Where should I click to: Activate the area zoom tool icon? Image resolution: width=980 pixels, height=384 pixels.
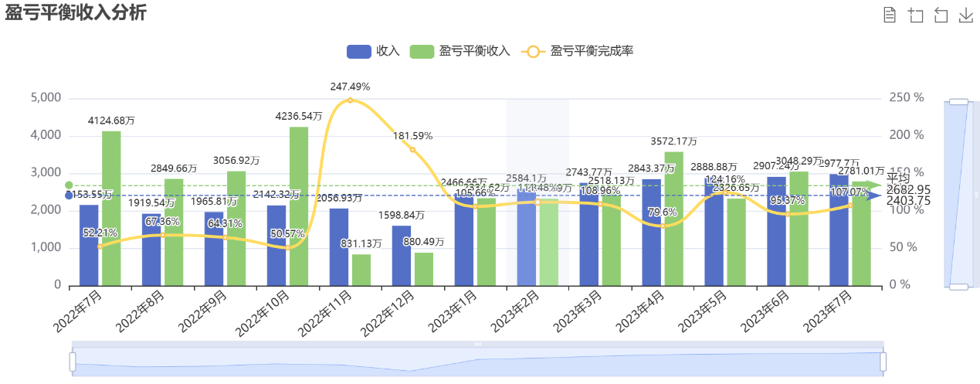pos(915,15)
